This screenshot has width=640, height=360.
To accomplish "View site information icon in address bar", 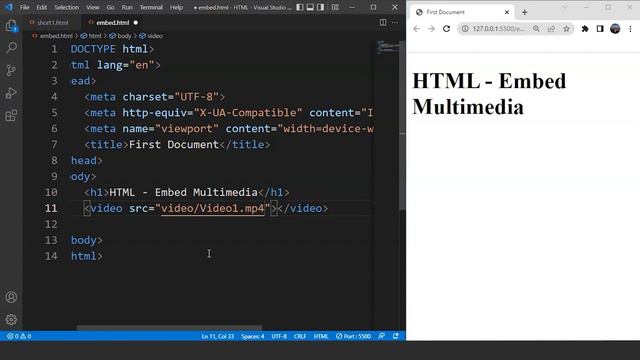I will pos(465,29).
